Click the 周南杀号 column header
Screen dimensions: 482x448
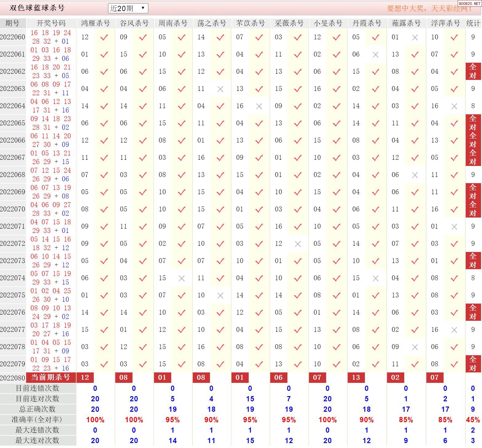click(173, 23)
